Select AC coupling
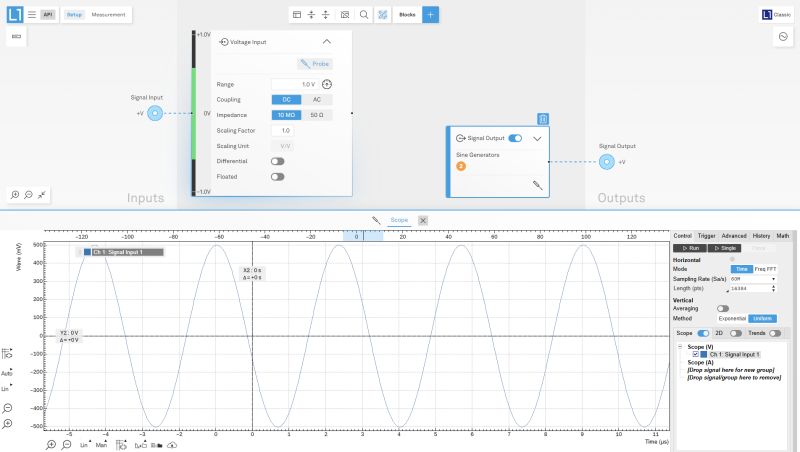 point(317,99)
